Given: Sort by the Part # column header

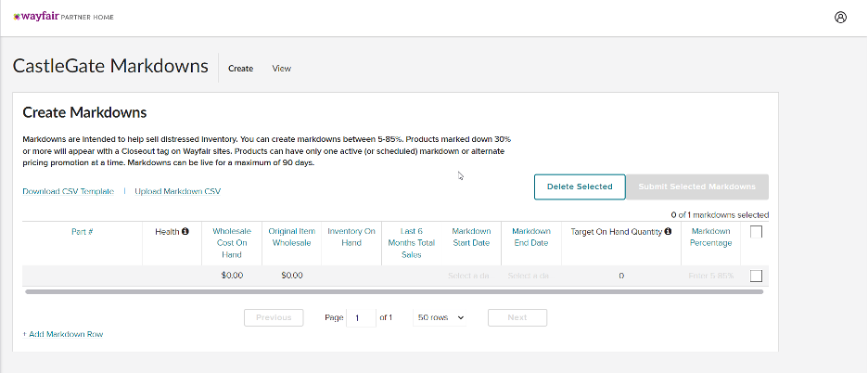Looking at the screenshot, I should [x=82, y=231].
